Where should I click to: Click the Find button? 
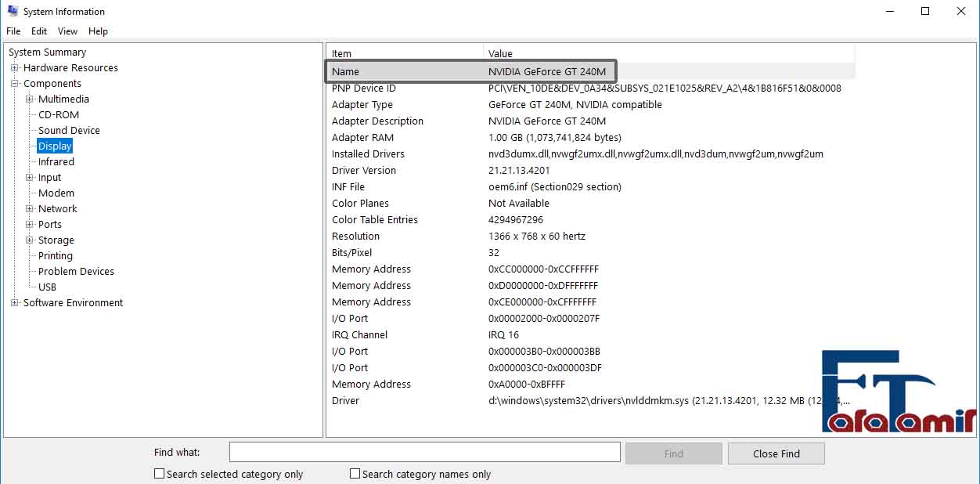coord(674,453)
